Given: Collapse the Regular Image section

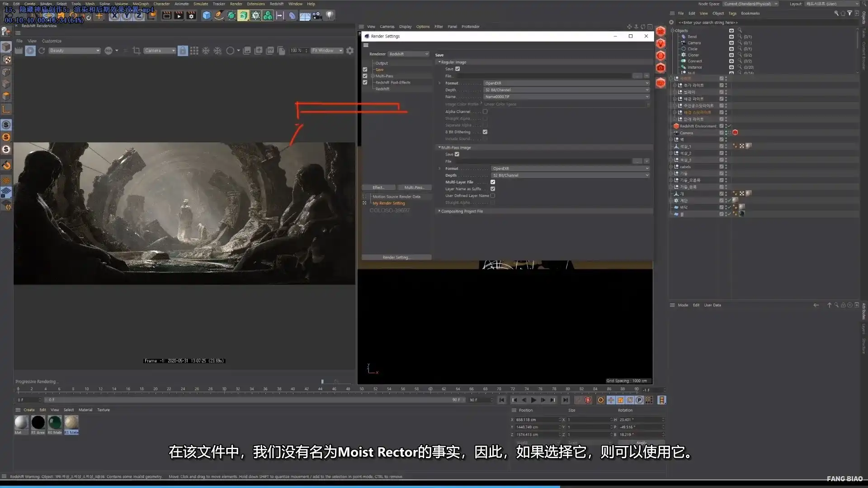Looking at the screenshot, I should [439, 62].
